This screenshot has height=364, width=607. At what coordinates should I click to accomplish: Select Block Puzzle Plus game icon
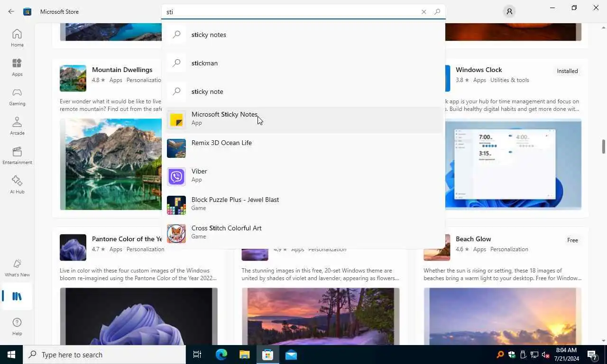click(x=176, y=205)
